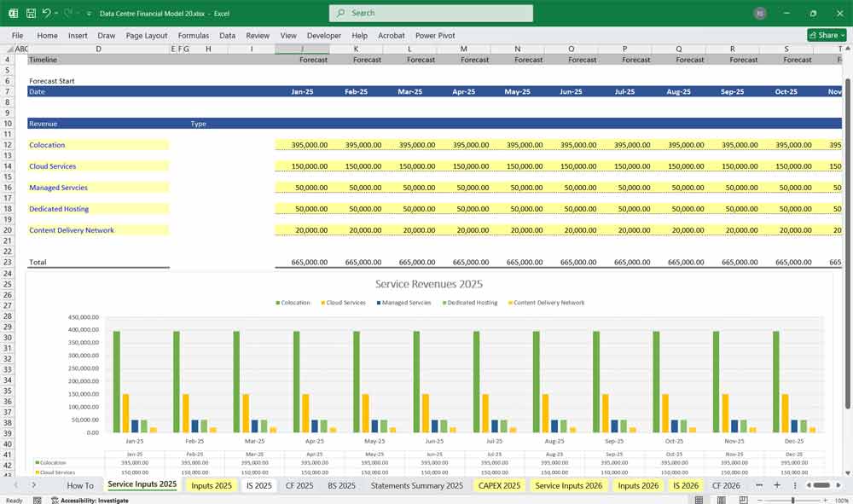The height and width of the screenshot is (504, 853).
Task: Expand the Share button dropdown
Action: coord(841,35)
